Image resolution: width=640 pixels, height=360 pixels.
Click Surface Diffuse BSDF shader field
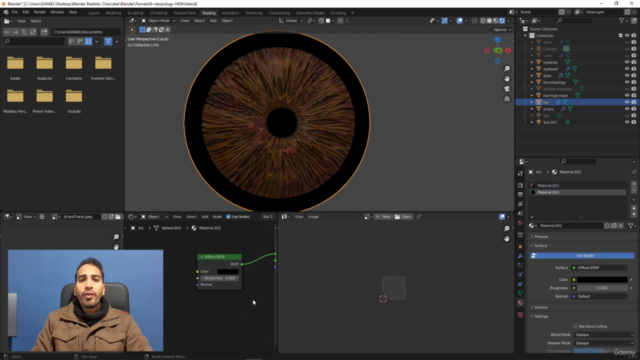pos(599,268)
